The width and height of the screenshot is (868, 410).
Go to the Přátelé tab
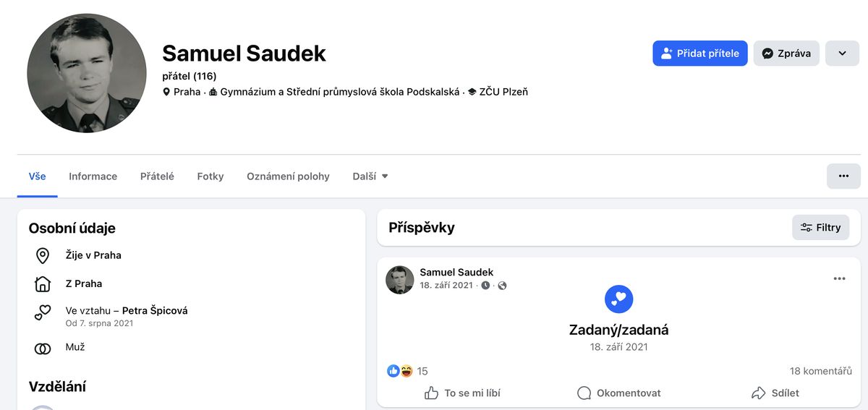coord(157,176)
